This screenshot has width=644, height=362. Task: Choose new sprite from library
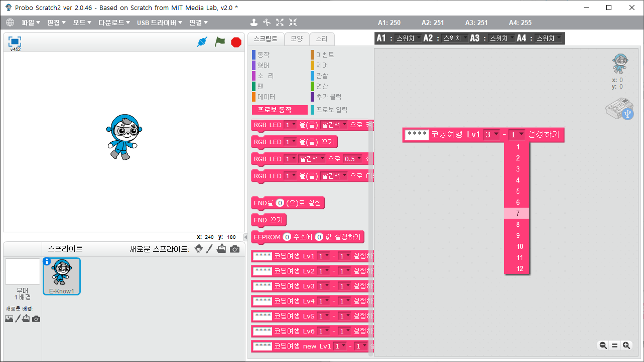[x=198, y=249]
